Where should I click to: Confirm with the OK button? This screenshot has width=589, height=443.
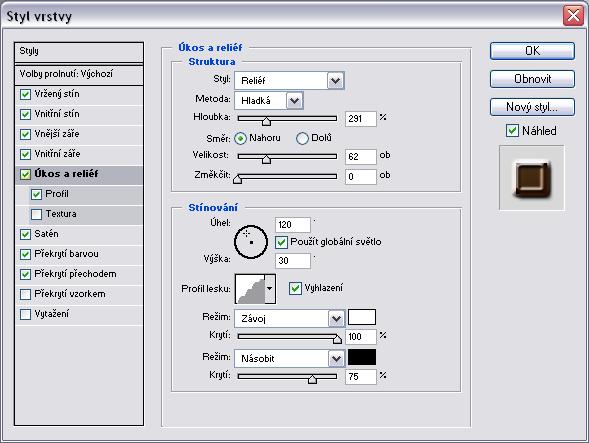click(x=532, y=51)
